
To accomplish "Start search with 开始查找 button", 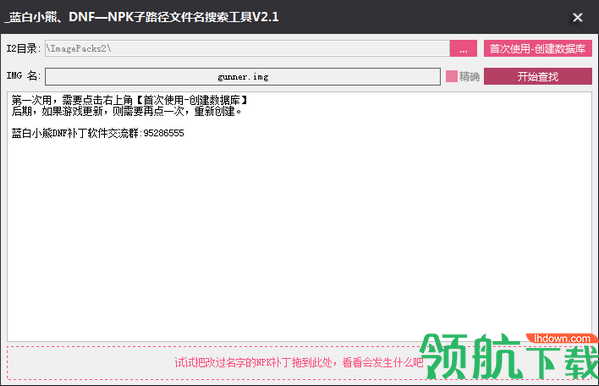I will pyautogui.click(x=537, y=76).
